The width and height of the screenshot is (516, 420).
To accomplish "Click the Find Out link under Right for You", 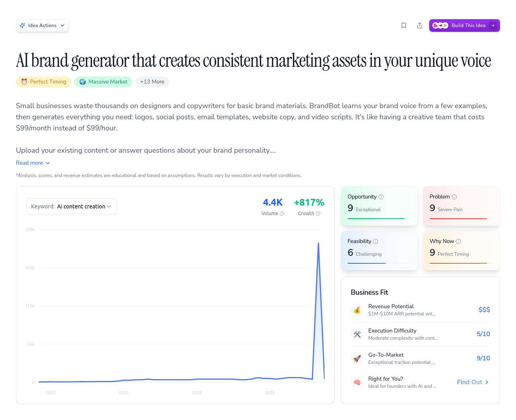I will [x=469, y=382].
